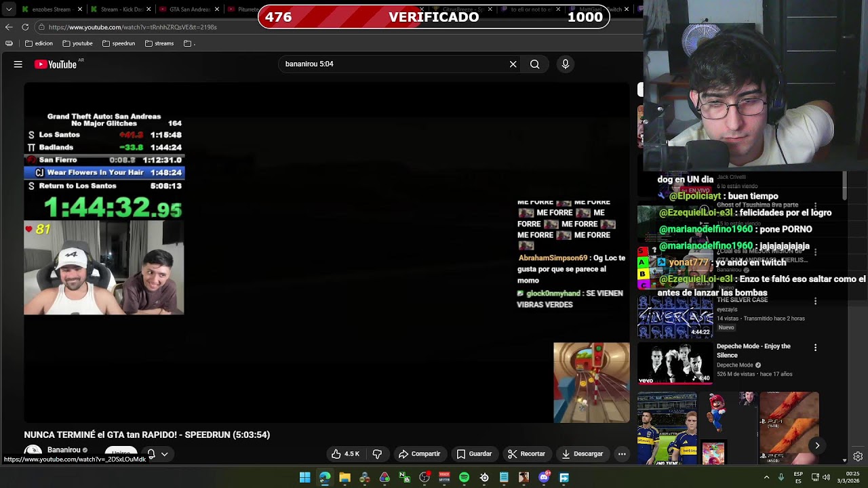Start voice search with the microphone
The height and width of the screenshot is (488, 868).
pos(566,64)
